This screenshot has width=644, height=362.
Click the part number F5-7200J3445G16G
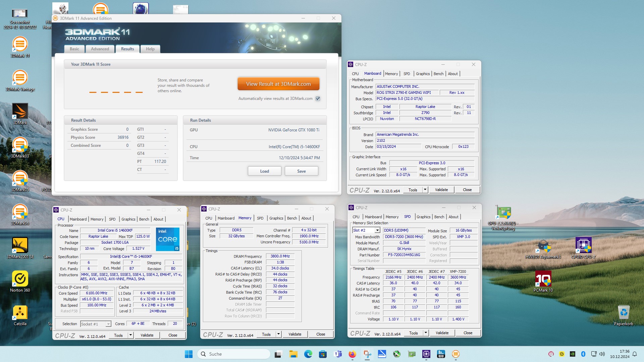404,255
